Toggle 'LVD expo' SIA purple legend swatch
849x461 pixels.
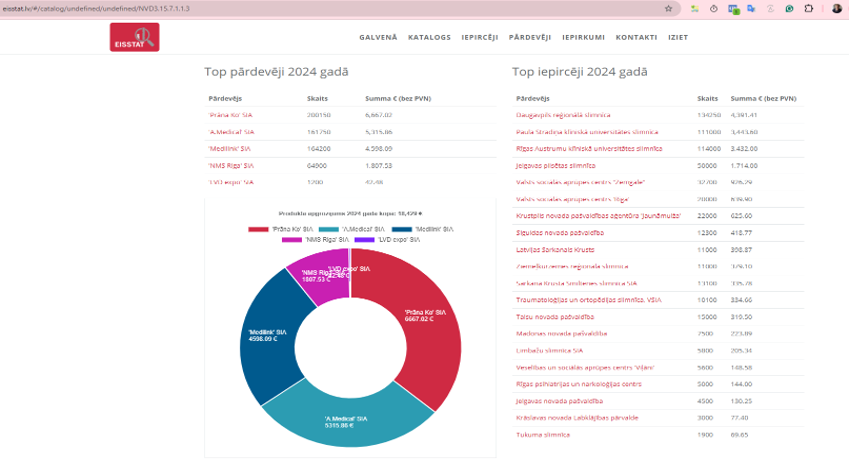tap(364, 239)
